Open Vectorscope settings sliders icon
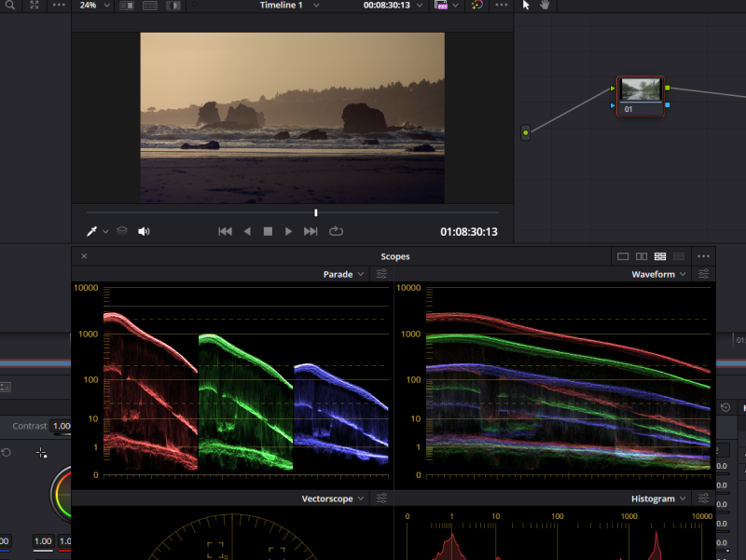This screenshot has width=746, height=560. pos(381,499)
